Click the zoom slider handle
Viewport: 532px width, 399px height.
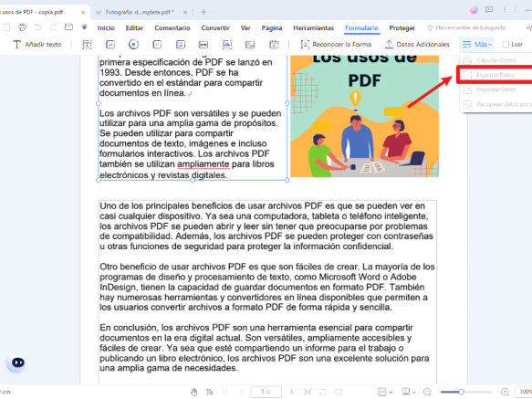pos(462,392)
